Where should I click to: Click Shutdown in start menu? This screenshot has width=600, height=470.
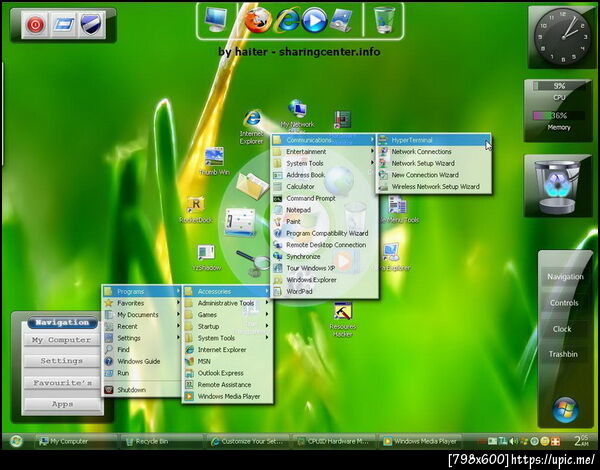tap(142, 390)
